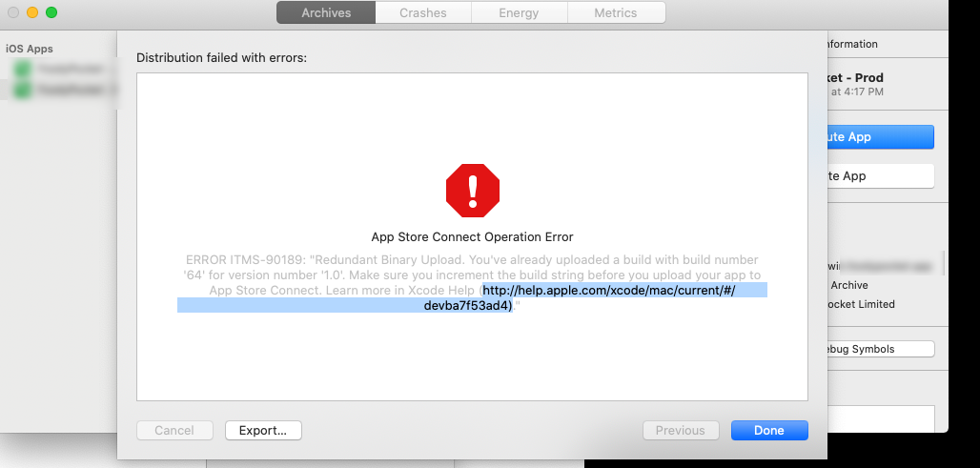
Task: Click the yellow minimize window button
Action: point(32,12)
